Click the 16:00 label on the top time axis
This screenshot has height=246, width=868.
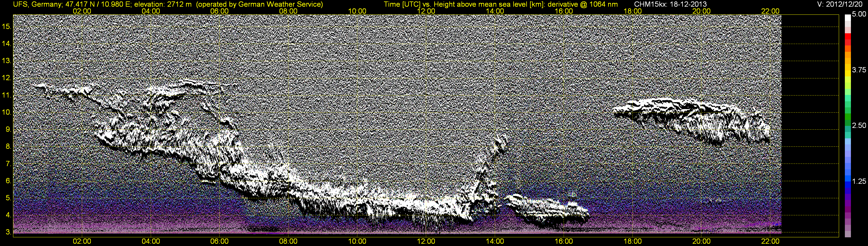point(564,11)
